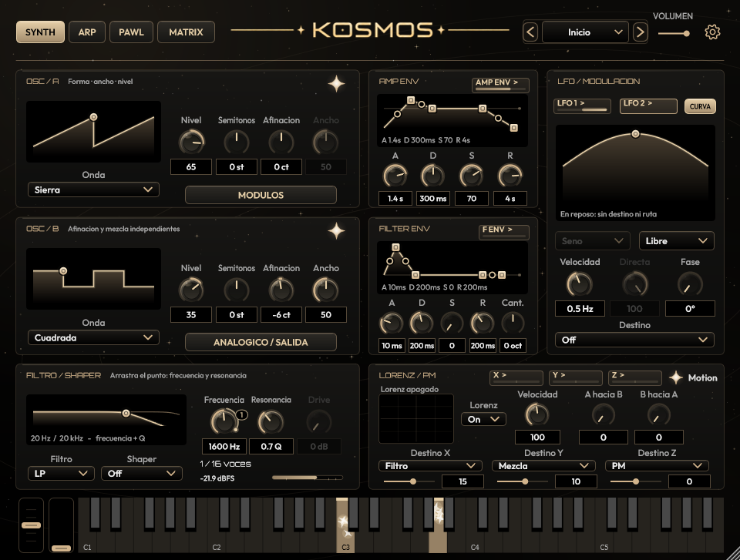Click Amp Env Decay knob
The image size is (740, 560).
pyautogui.click(x=432, y=176)
